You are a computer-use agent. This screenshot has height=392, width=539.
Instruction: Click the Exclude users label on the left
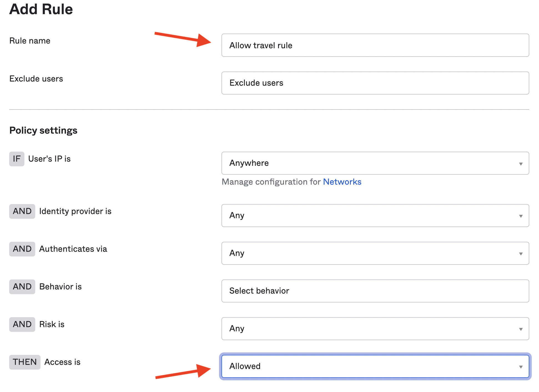pos(36,79)
